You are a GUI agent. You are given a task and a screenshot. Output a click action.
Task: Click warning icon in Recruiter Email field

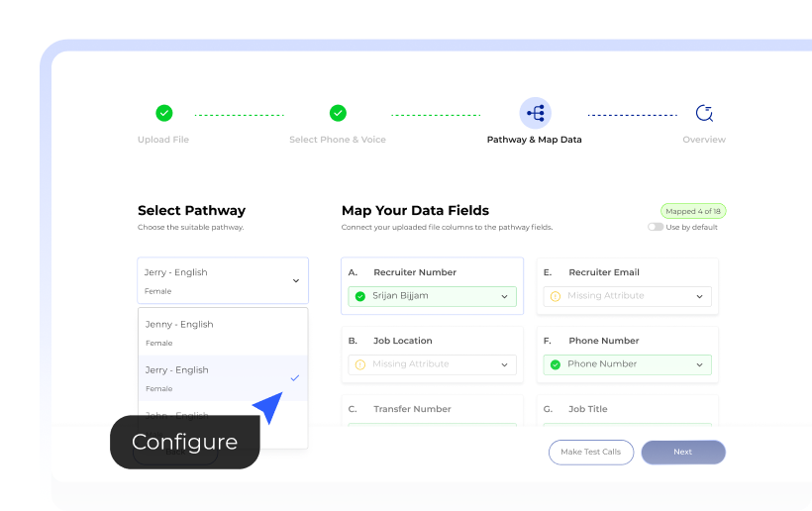[556, 296]
